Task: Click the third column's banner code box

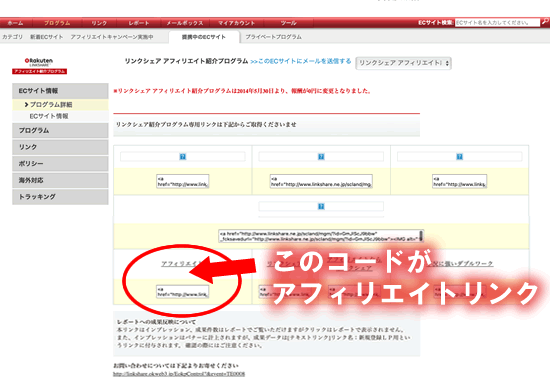Action: pos(460,181)
